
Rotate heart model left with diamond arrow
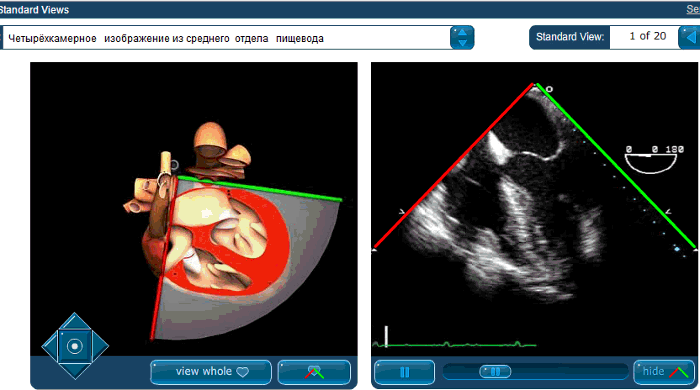coord(50,346)
